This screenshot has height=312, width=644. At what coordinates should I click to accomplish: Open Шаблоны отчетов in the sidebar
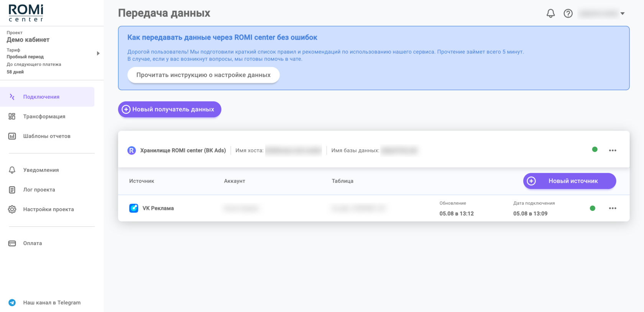(x=47, y=136)
